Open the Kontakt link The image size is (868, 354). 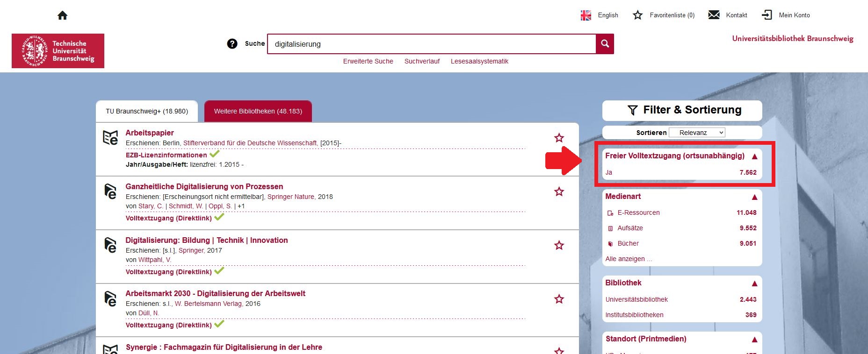[737, 15]
